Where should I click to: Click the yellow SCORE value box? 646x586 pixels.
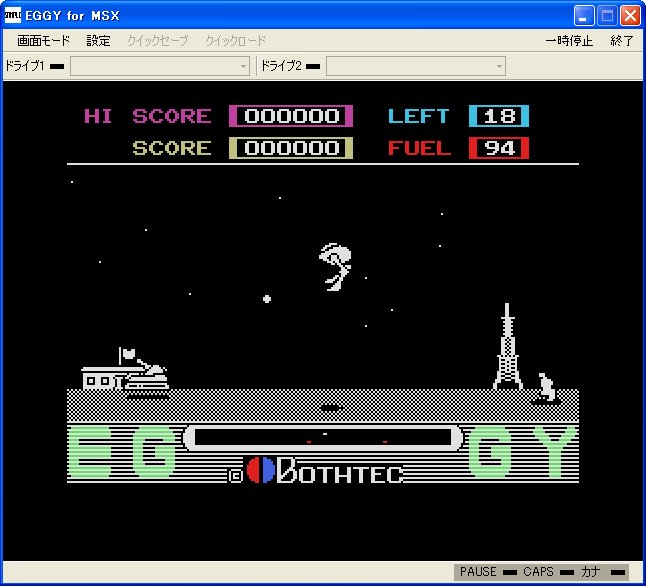point(291,148)
